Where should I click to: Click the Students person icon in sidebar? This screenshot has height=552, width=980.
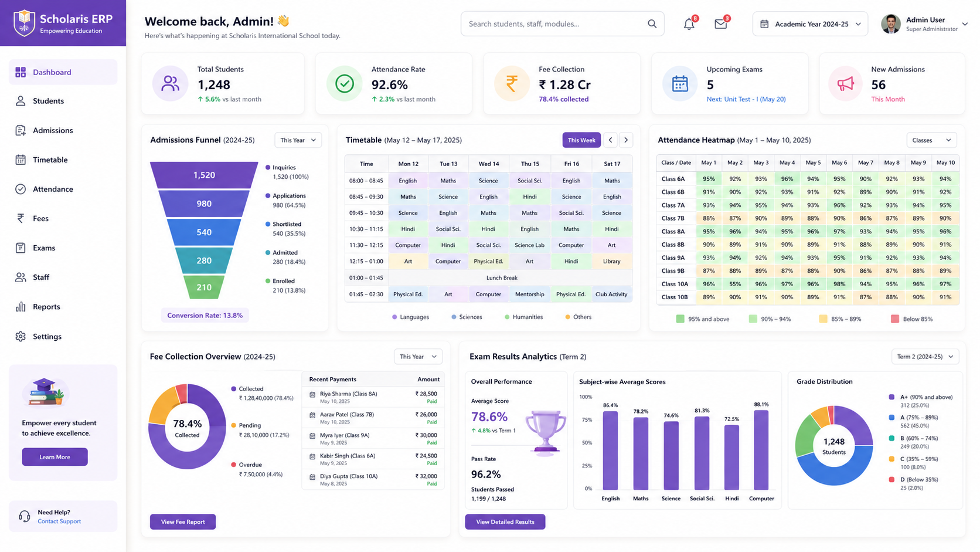point(21,101)
